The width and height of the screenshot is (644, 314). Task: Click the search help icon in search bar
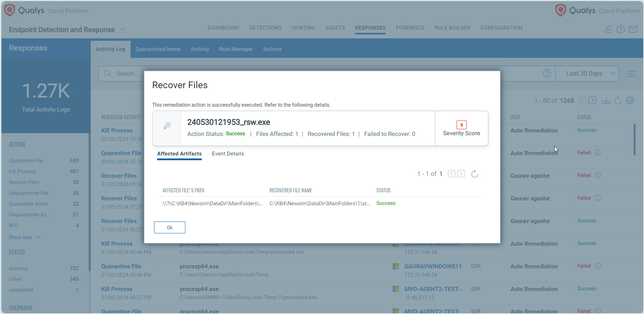pos(547,74)
